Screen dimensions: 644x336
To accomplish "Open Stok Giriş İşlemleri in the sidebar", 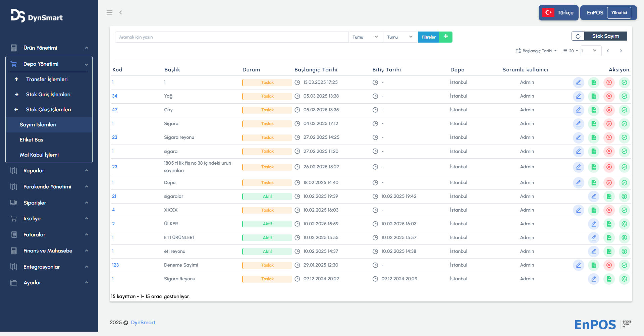I will click(x=48, y=95).
